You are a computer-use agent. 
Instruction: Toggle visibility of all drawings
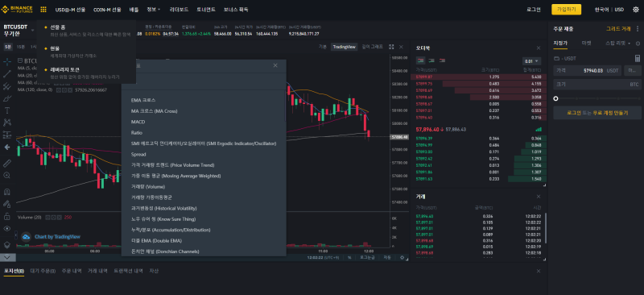(x=7, y=228)
